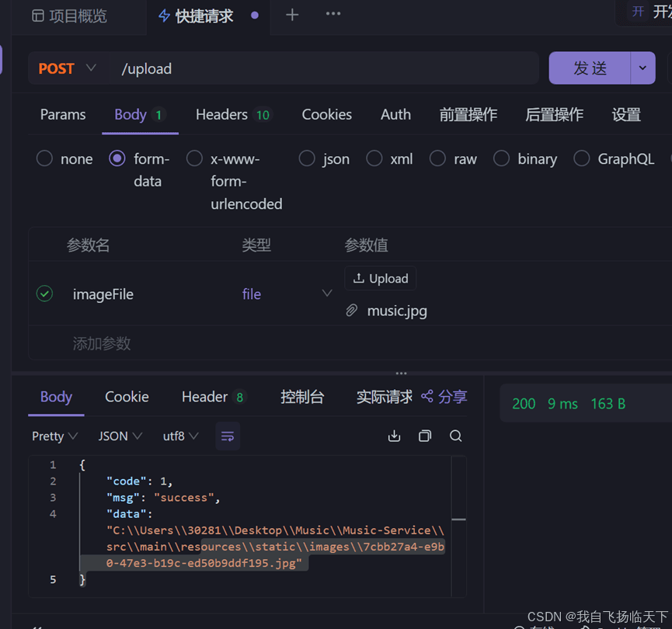The height and width of the screenshot is (629, 672).
Task: Open the Pretty format dropdown
Action: pyautogui.click(x=54, y=436)
